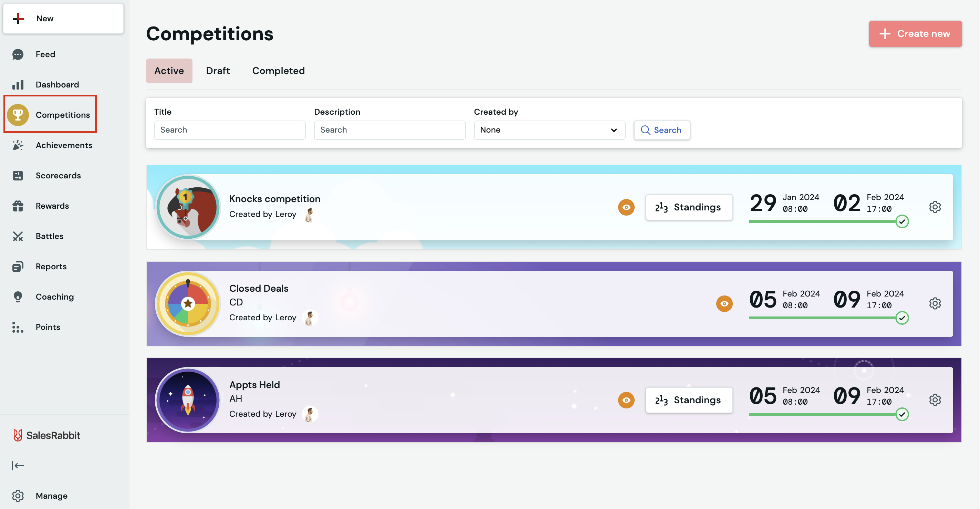The image size is (980, 509).
Task: Click the Achievements party popper icon
Action: pos(18,145)
